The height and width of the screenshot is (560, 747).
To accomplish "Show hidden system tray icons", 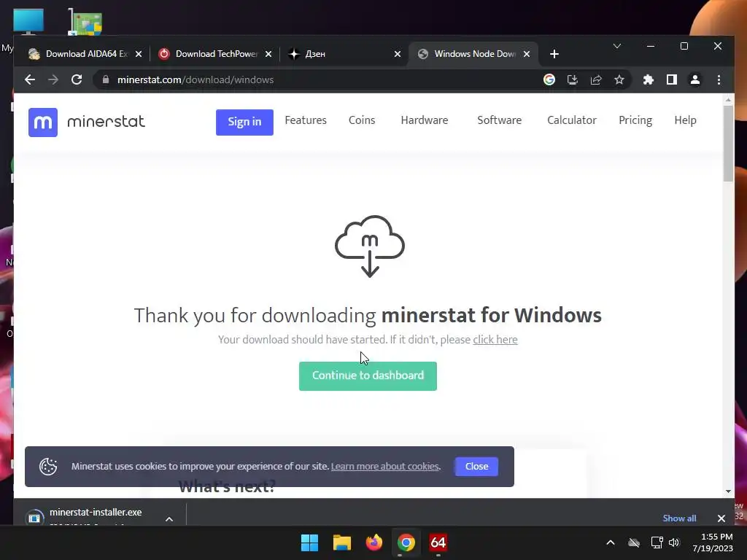I will pos(611,542).
